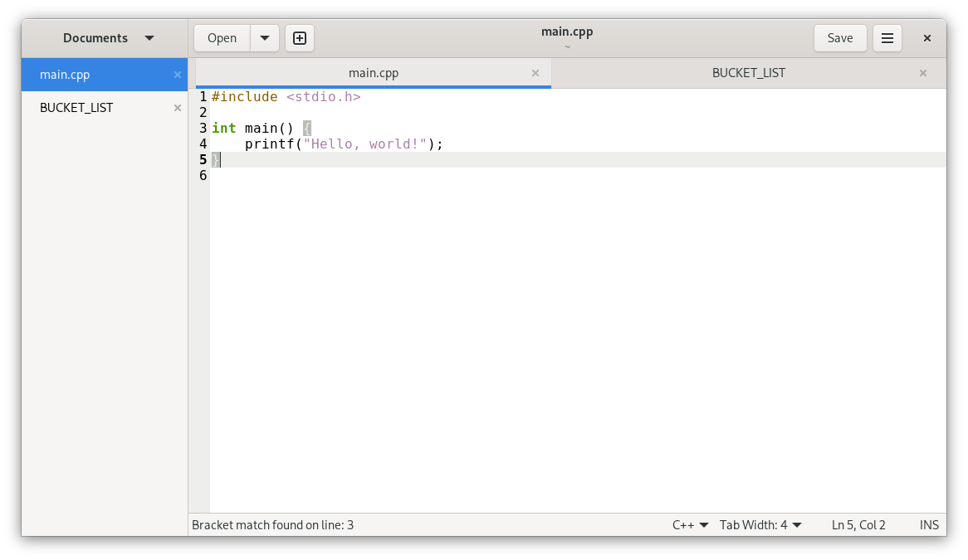The height and width of the screenshot is (560, 968).
Task: Click the Ln 5, Col 2 position indicator
Action: pos(858,524)
